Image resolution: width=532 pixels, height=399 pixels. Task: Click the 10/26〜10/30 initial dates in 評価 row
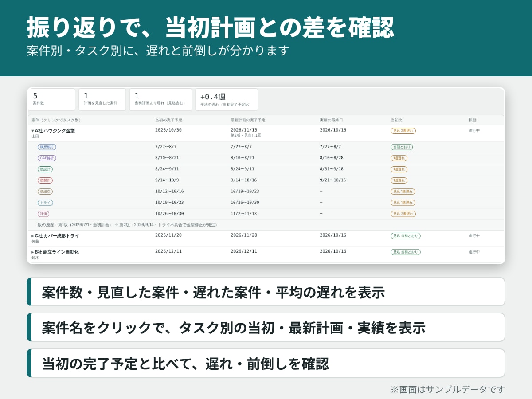tap(169, 213)
